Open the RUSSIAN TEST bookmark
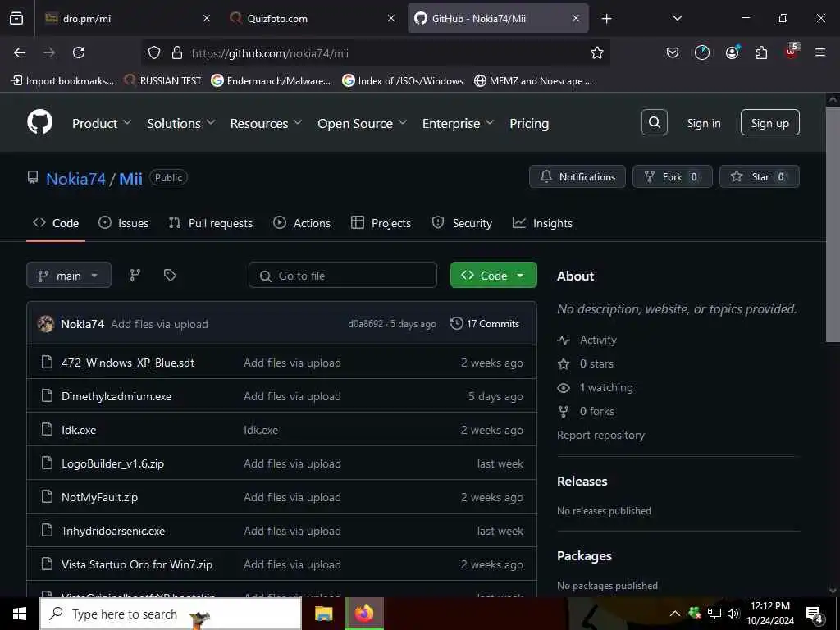Image resolution: width=840 pixels, height=630 pixels. pyautogui.click(x=163, y=81)
